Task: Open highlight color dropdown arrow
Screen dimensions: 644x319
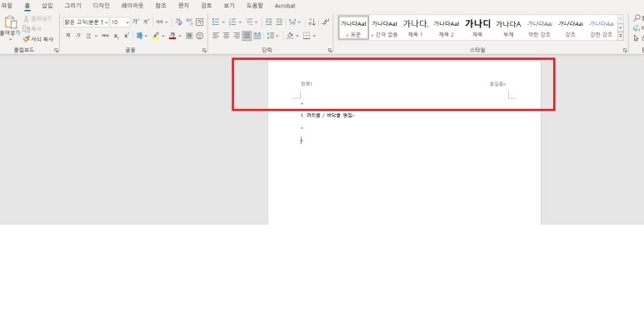Action: tap(163, 36)
